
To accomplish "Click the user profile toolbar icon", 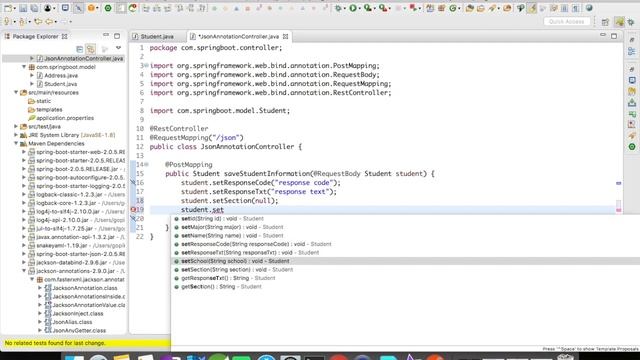I will pos(48,8).
